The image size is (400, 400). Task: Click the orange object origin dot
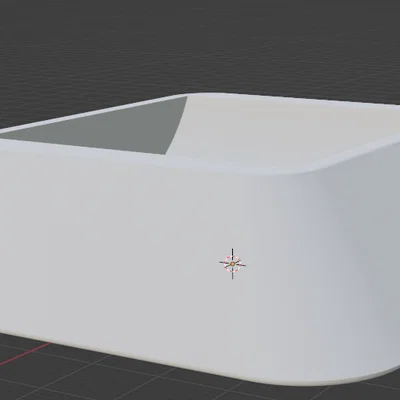coord(233,264)
